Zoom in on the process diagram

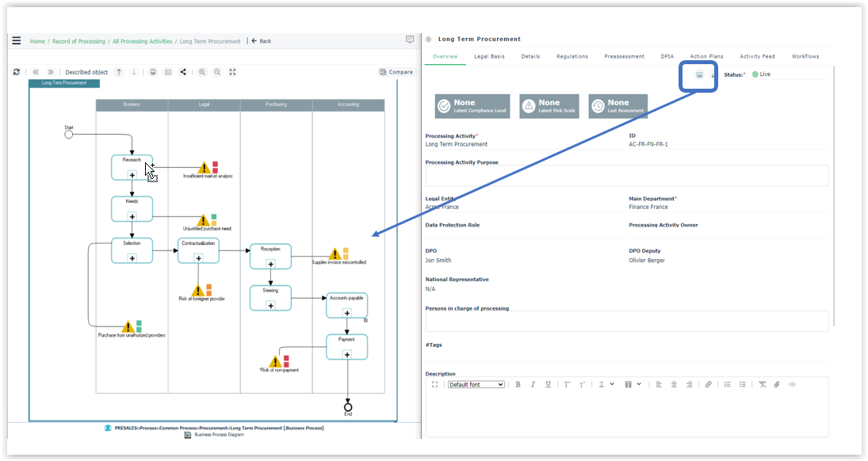[x=202, y=72]
